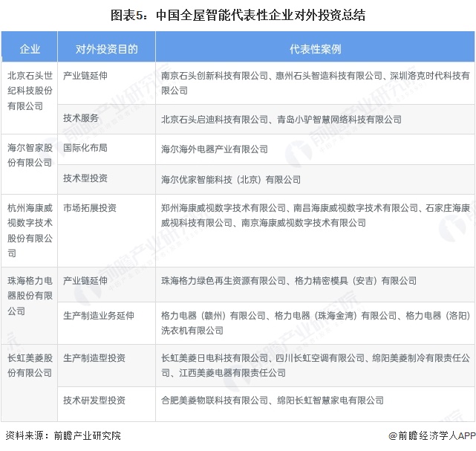The width and height of the screenshot is (476, 451).
Task: Click the 北京石头启迪科技有限公司 case row
Action: pos(281,119)
